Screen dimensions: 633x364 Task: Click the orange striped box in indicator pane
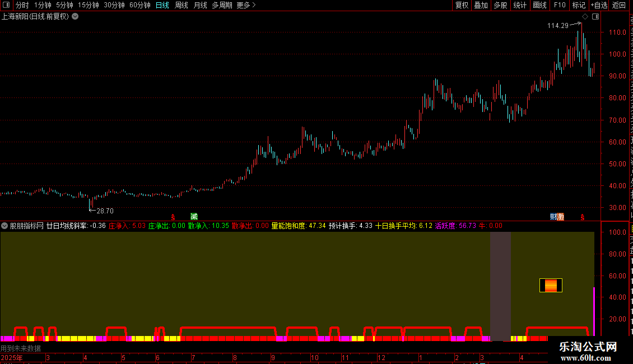pyautogui.click(x=551, y=285)
